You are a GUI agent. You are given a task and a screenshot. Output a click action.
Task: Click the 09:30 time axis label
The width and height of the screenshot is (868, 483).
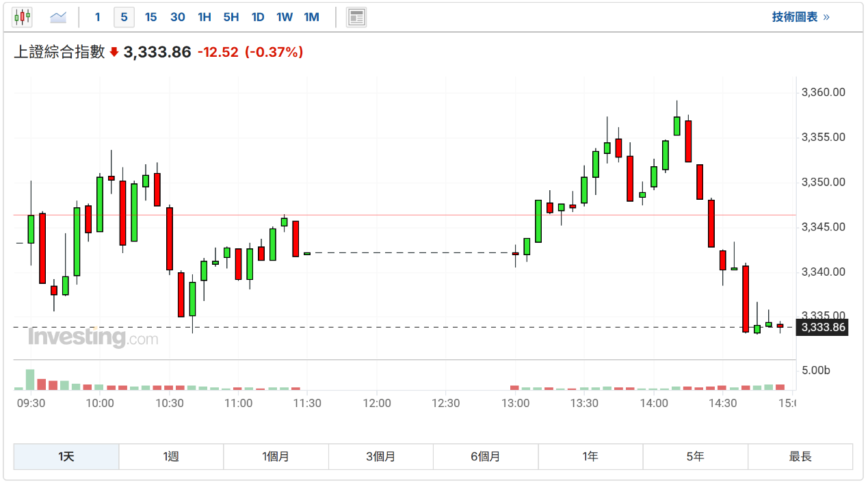tap(31, 404)
